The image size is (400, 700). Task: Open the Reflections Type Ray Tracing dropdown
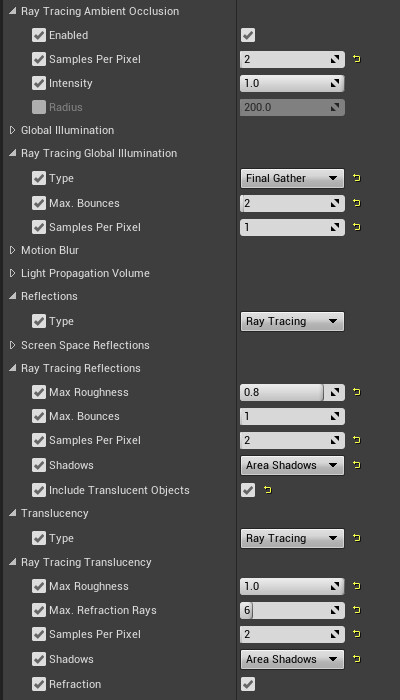(292, 321)
